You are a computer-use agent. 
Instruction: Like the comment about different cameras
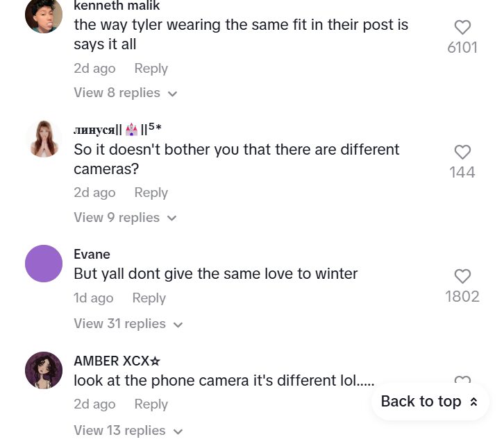[462, 152]
